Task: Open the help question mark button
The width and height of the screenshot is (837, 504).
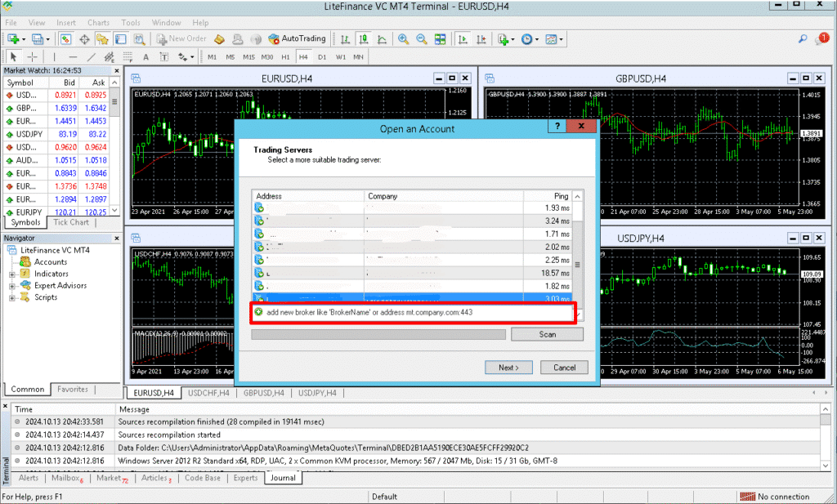Action: point(557,126)
